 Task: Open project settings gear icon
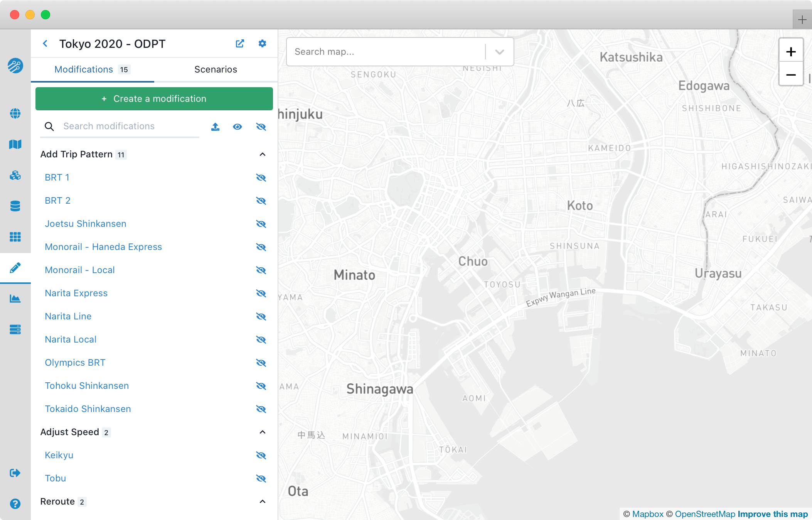coord(262,44)
